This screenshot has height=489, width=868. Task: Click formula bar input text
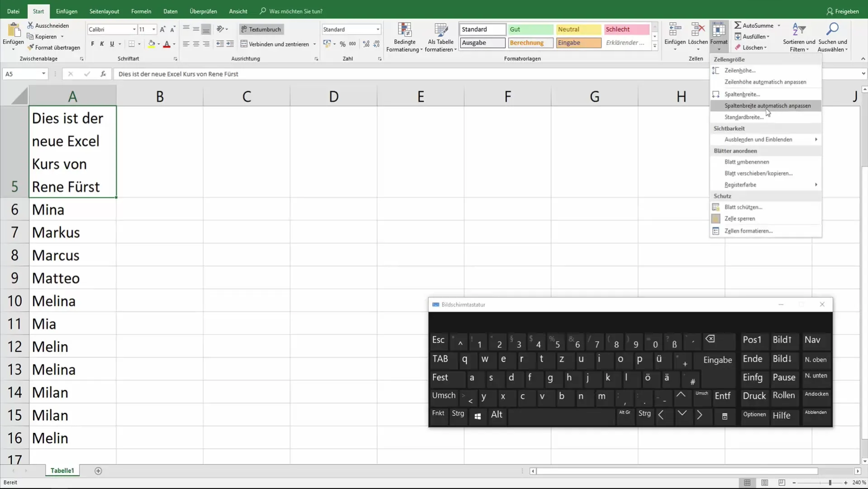(178, 74)
